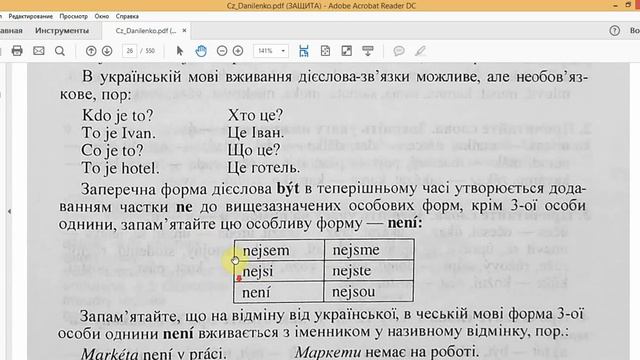Click the total page count '550'
Viewport: 640px width, 360px height.
click(150, 51)
